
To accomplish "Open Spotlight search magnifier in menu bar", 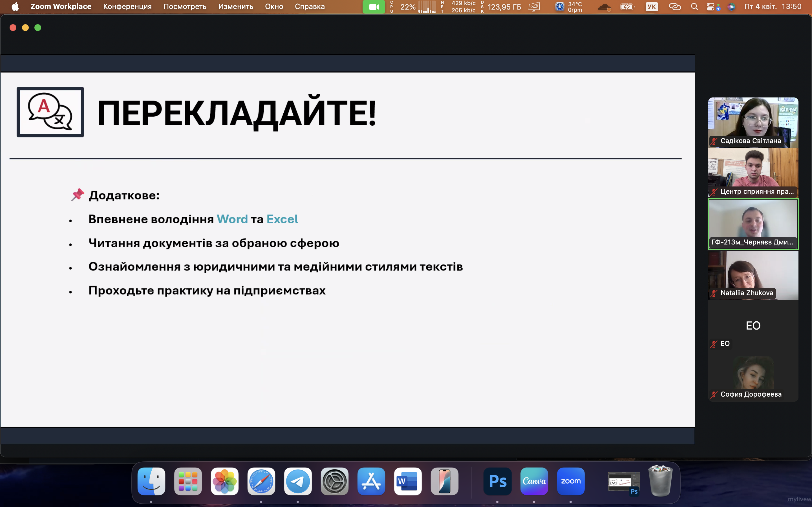I will 694,7.
